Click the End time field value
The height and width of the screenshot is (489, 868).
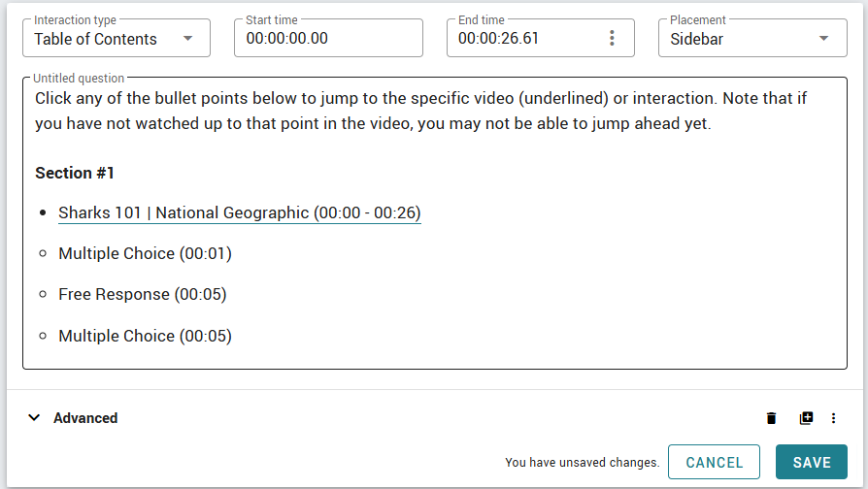(x=498, y=39)
